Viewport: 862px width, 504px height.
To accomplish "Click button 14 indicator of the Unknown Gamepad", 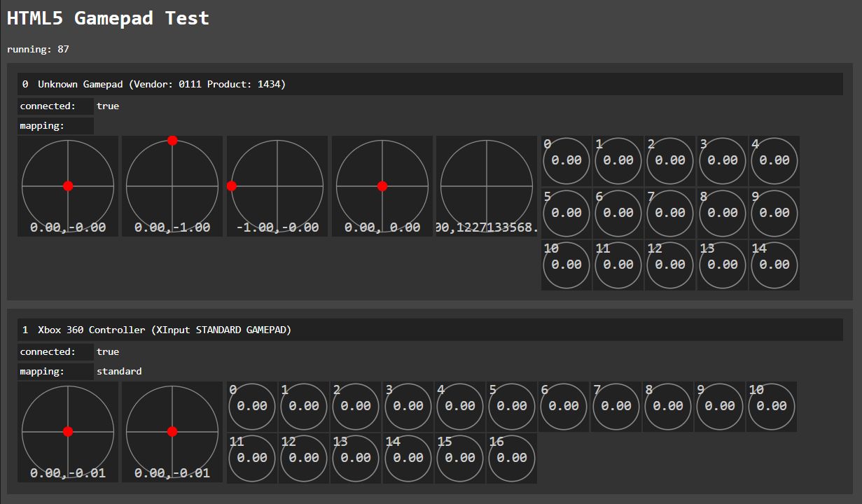I will coord(774,265).
